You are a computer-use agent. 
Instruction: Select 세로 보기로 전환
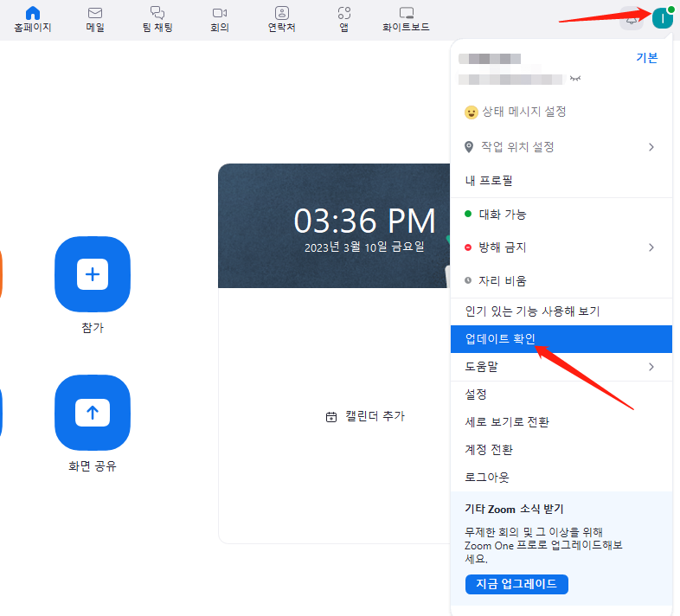(561, 422)
